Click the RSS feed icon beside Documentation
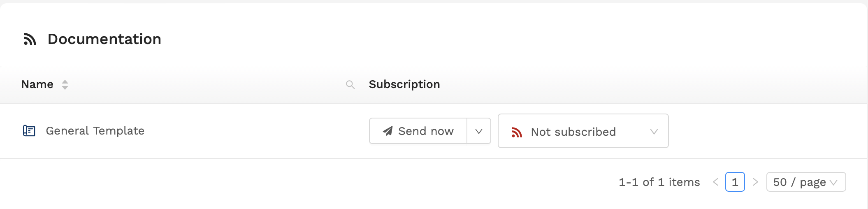This screenshot has height=209, width=868. (x=30, y=39)
